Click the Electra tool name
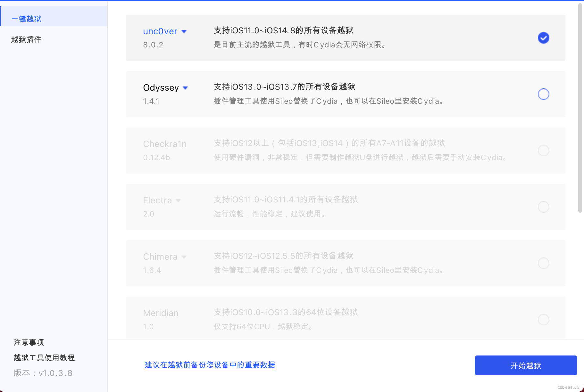 point(157,200)
